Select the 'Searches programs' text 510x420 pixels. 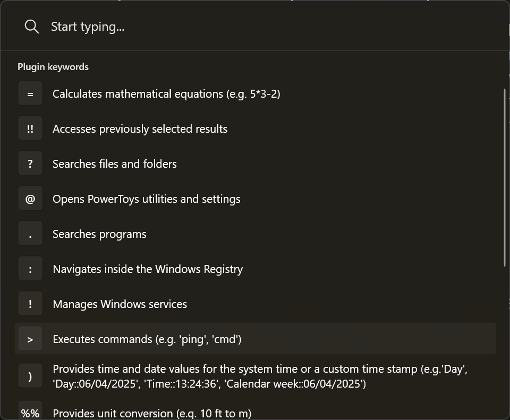(99, 234)
